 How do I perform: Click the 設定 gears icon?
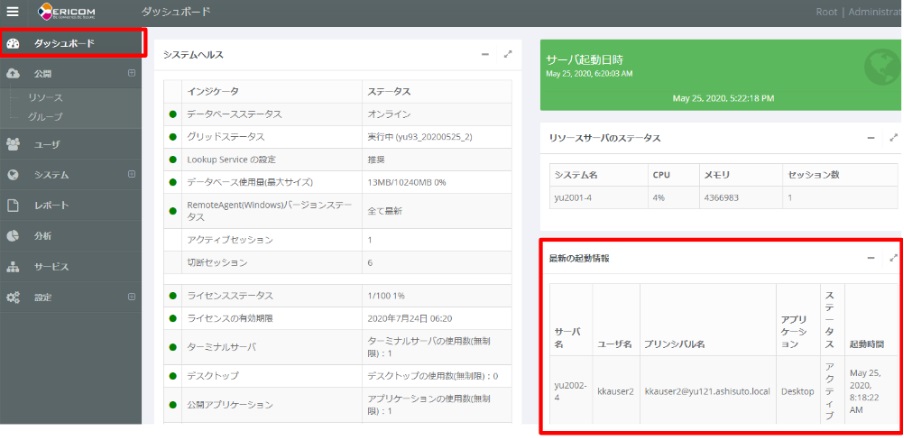[13, 297]
